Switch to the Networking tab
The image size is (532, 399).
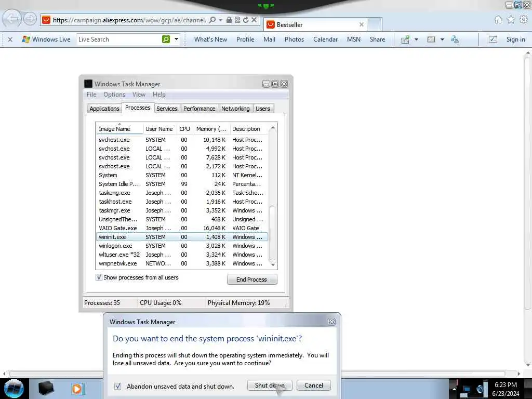coord(235,109)
